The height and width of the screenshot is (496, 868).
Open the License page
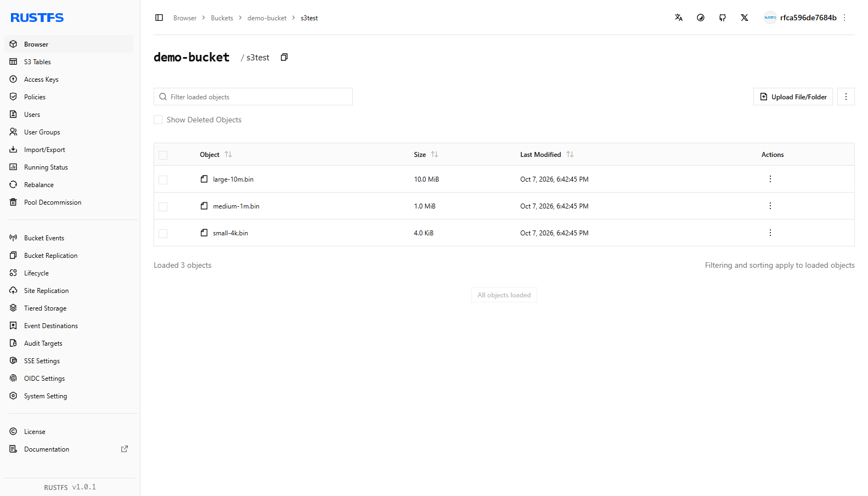pyautogui.click(x=69, y=431)
